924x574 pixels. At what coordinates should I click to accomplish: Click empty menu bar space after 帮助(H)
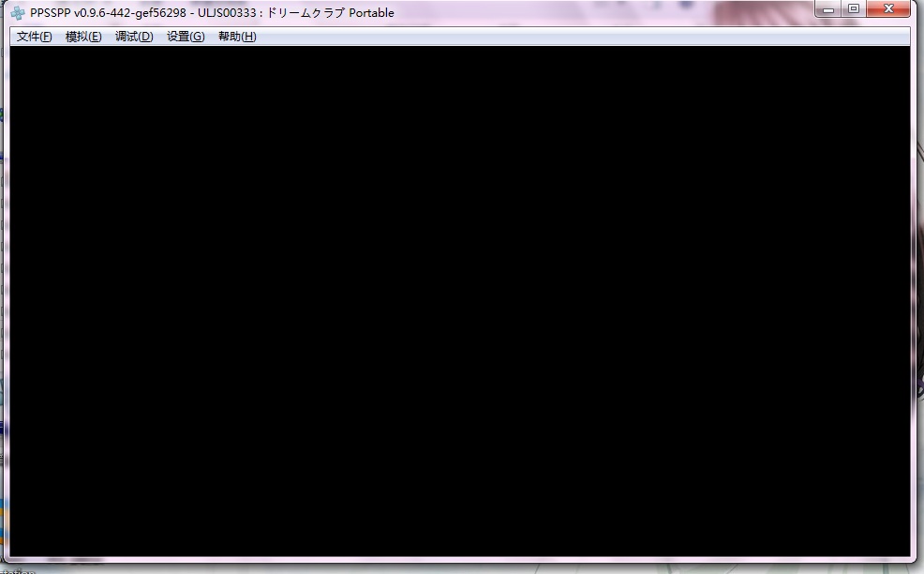(562, 37)
